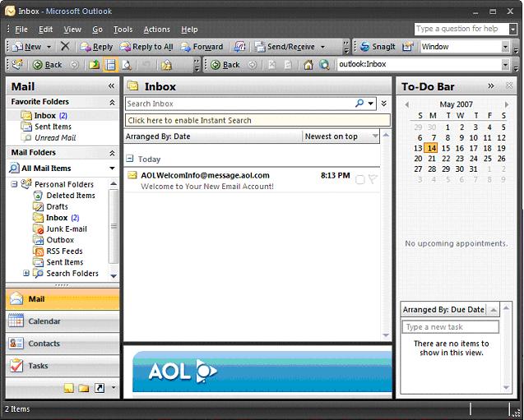
Task: Click Send/Receive button
Action: [x=285, y=47]
